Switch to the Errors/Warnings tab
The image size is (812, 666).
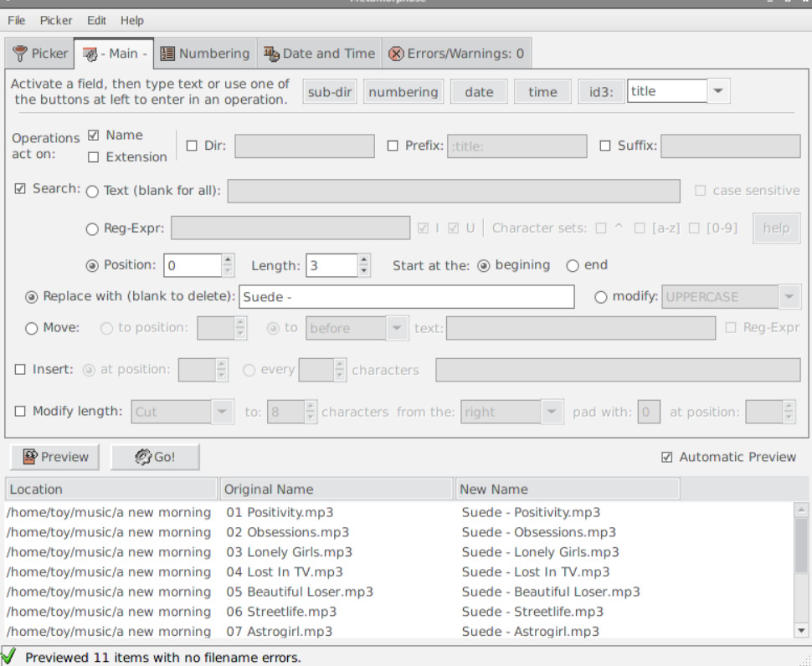click(456, 54)
